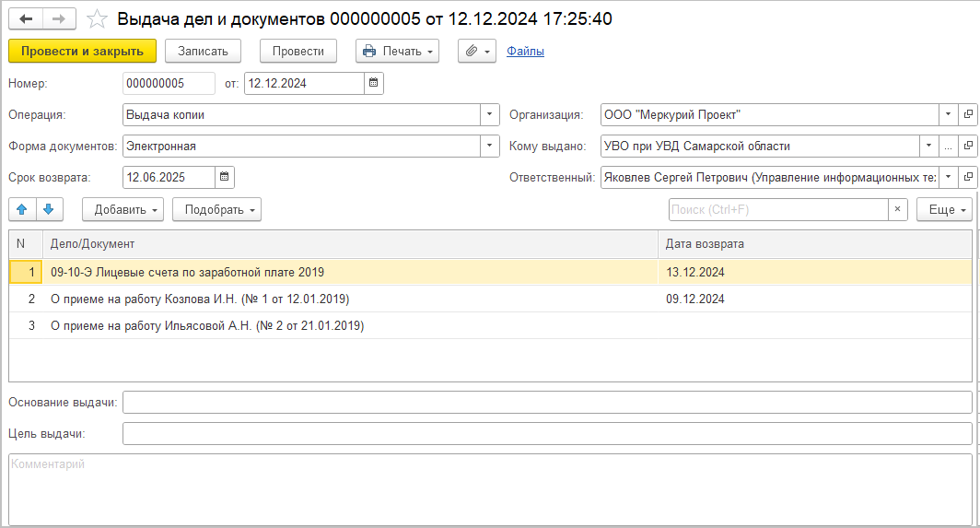Click Провести и закрыть button

click(83, 52)
